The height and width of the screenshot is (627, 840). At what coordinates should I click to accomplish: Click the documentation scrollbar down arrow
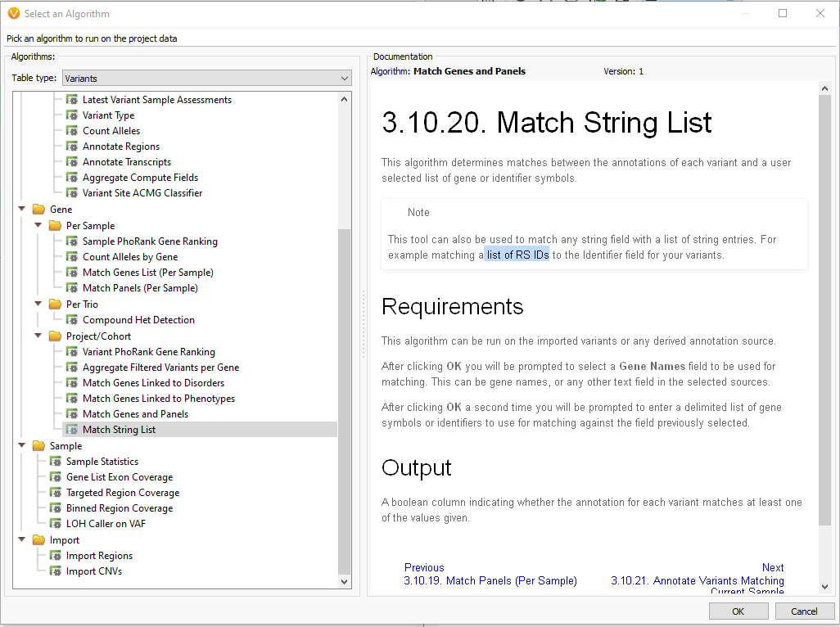pos(825,586)
